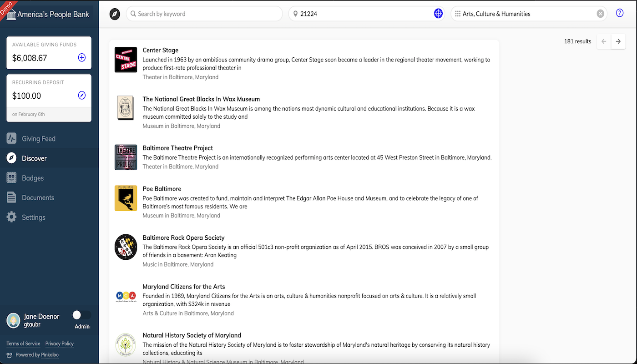Screen dimensions: 637x364
Task: Open the Baltimore Rock Opera Society title
Action: tap(184, 238)
